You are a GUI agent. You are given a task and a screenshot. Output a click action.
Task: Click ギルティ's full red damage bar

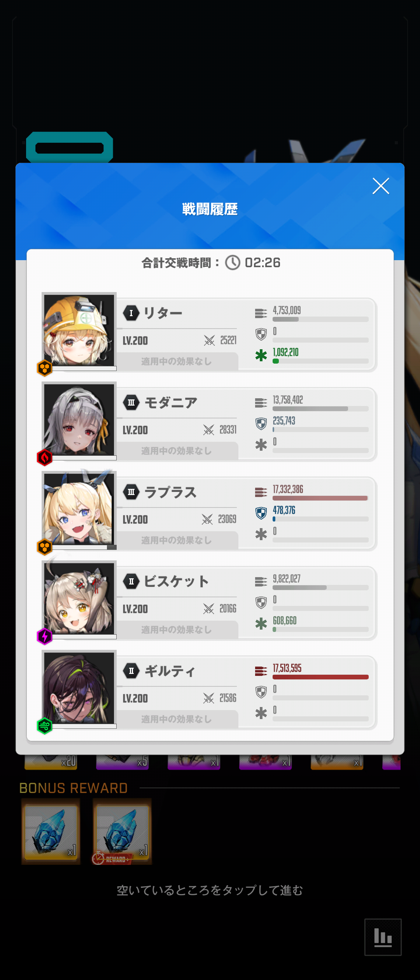click(x=320, y=677)
